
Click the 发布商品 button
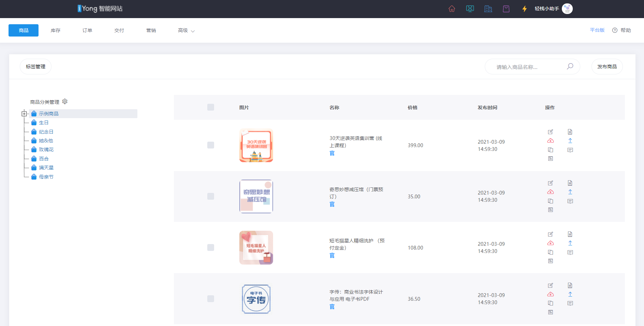[x=607, y=67]
